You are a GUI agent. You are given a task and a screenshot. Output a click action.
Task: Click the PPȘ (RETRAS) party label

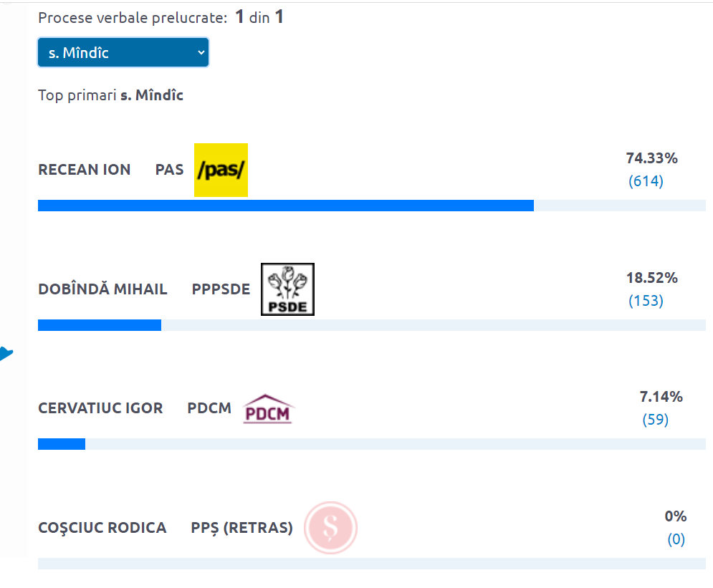coord(242,528)
